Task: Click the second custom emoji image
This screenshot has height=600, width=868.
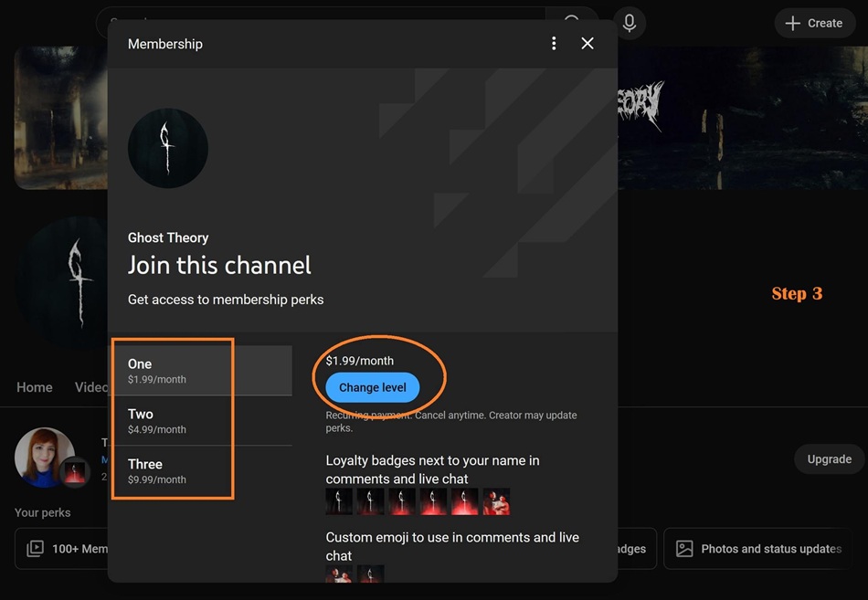Action: (x=370, y=574)
